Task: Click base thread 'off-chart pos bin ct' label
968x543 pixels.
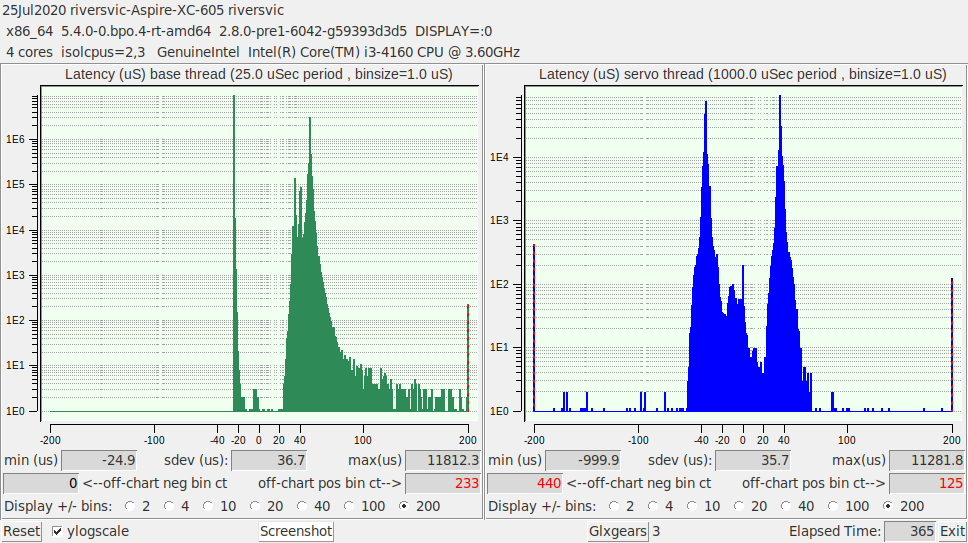Action: (x=330, y=483)
